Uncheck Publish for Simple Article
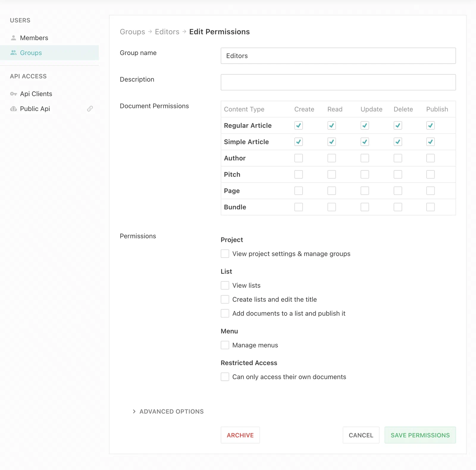Image resolution: width=476 pixels, height=470 pixels. (x=430, y=142)
